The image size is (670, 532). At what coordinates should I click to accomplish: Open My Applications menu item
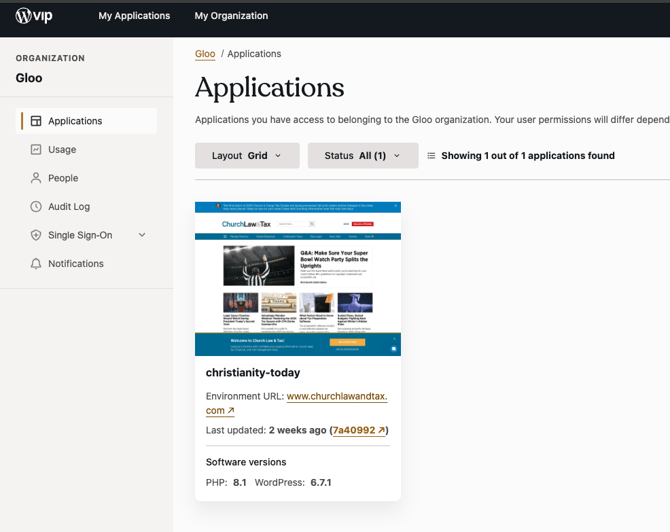134,16
